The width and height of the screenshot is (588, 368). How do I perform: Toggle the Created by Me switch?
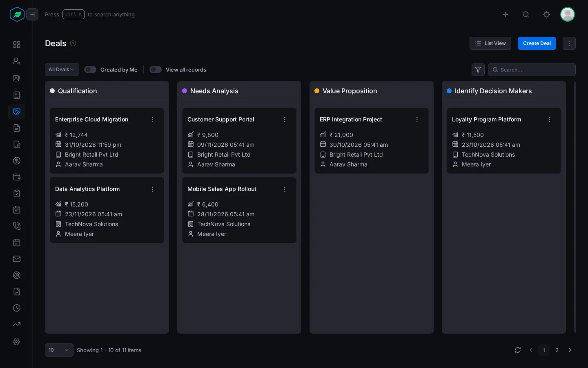point(90,70)
